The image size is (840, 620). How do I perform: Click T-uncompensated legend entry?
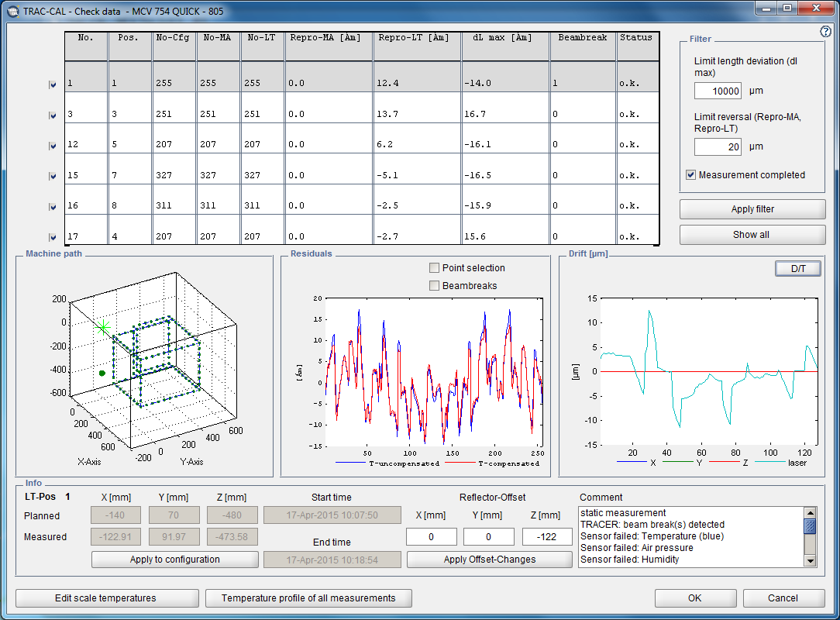(388, 463)
